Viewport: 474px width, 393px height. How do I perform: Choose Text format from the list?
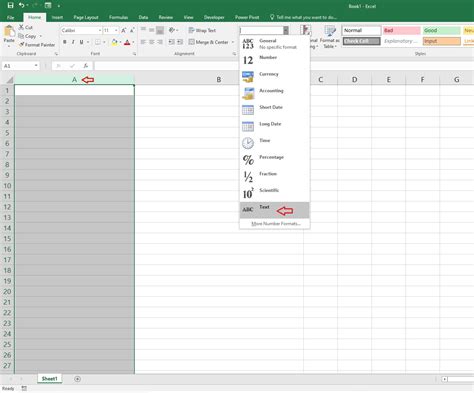(x=275, y=210)
